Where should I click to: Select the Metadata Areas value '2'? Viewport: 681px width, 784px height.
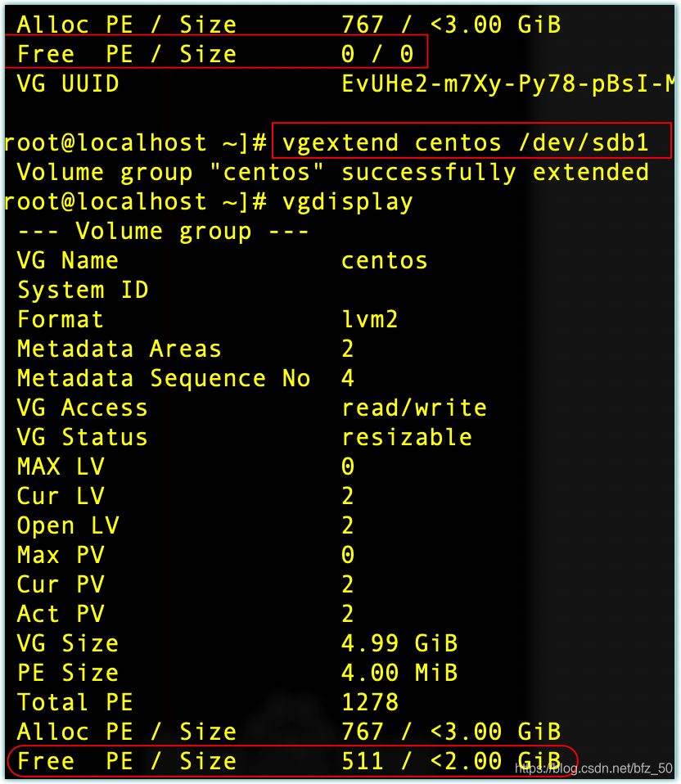348,349
